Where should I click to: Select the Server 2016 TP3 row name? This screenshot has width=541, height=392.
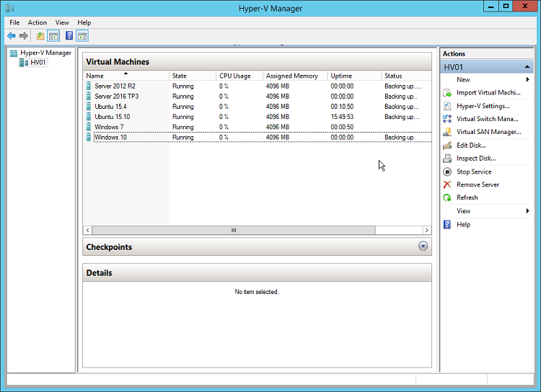click(x=117, y=96)
